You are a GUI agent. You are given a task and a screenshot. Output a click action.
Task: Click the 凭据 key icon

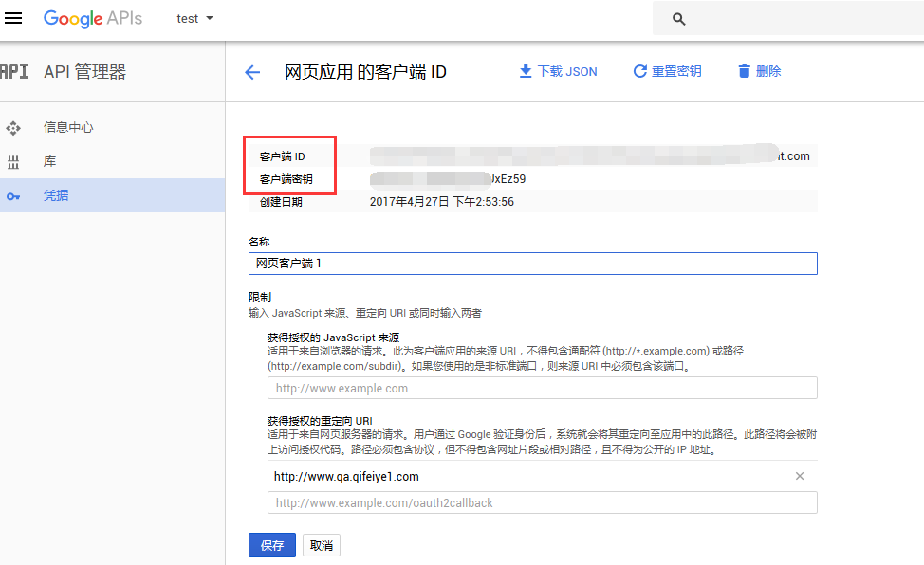[x=13, y=196]
